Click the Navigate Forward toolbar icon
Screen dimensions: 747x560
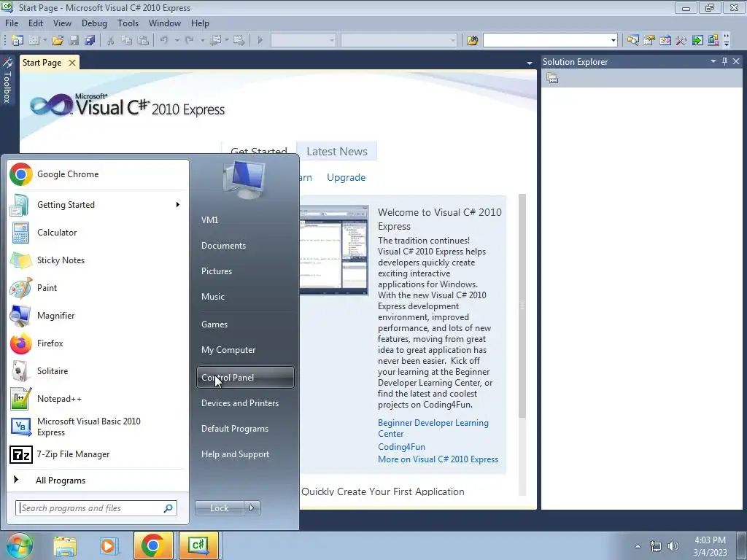[239, 41]
